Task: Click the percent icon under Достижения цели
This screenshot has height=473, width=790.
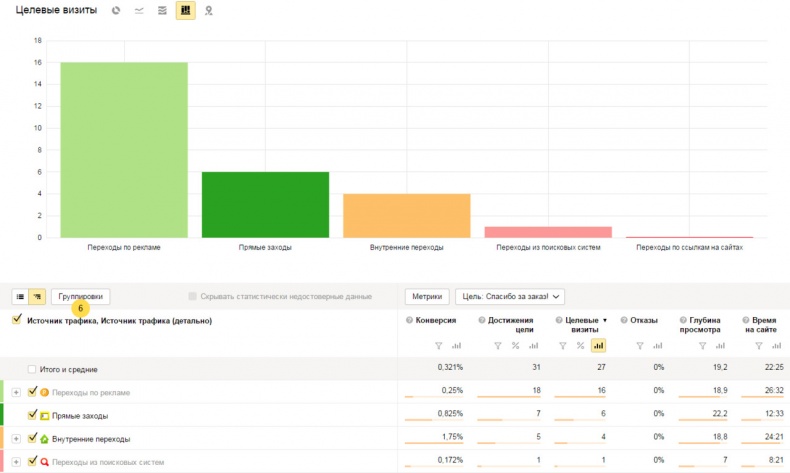Action: (515, 346)
